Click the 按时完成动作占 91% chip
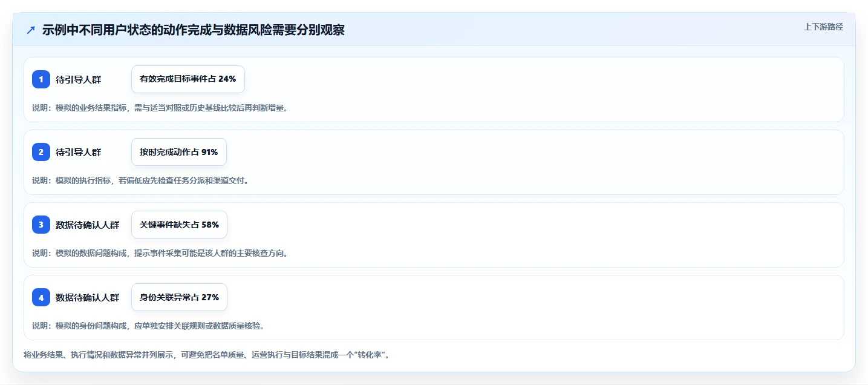Screen dimensions: 868x385 (x=179, y=152)
